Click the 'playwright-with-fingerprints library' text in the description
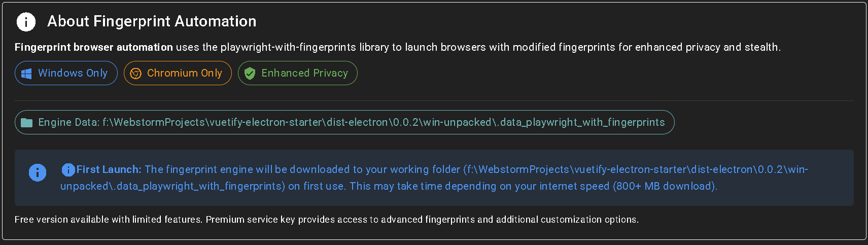The width and height of the screenshot is (868, 245). click(x=304, y=47)
